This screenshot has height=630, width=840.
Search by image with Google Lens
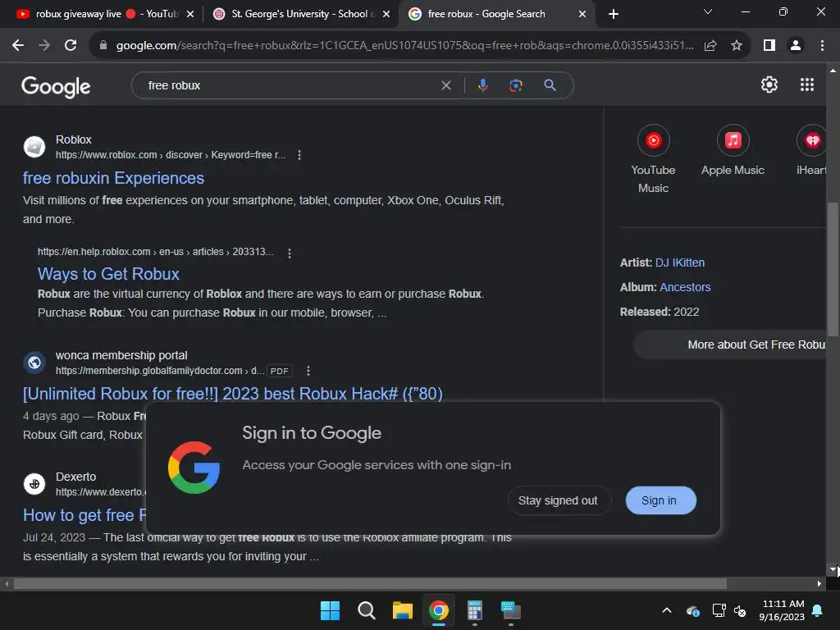point(515,85)
